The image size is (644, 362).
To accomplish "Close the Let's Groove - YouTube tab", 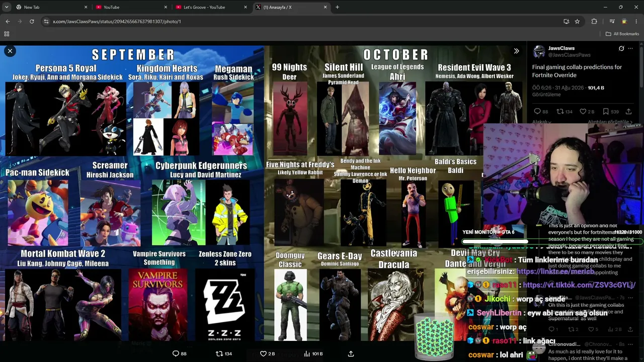I will [x=246, y=7].
